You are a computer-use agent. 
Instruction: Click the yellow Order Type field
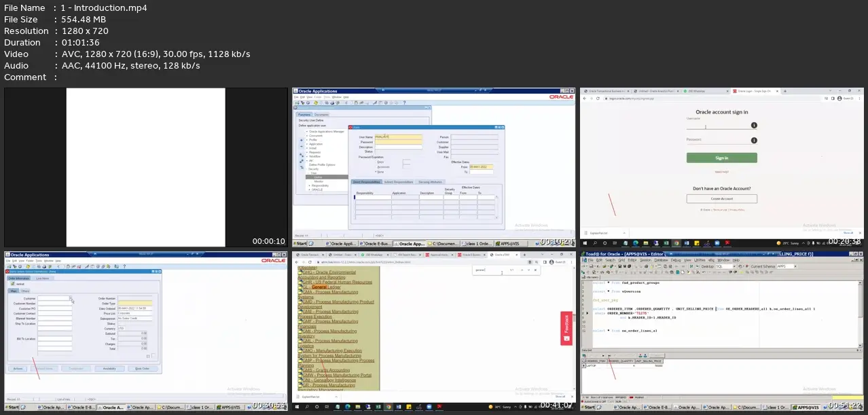135,304
